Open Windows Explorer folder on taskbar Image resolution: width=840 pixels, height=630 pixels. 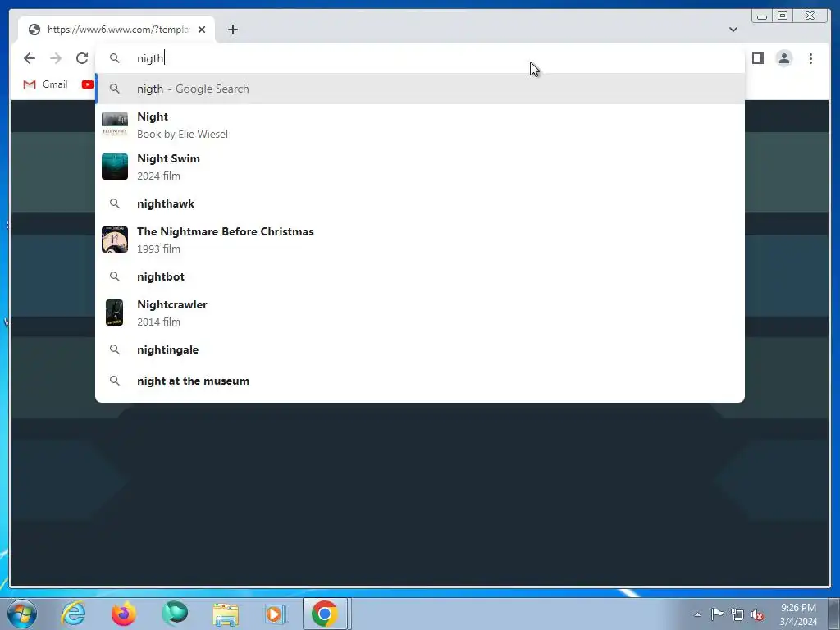pyautogui.click(x=226, y=614)
